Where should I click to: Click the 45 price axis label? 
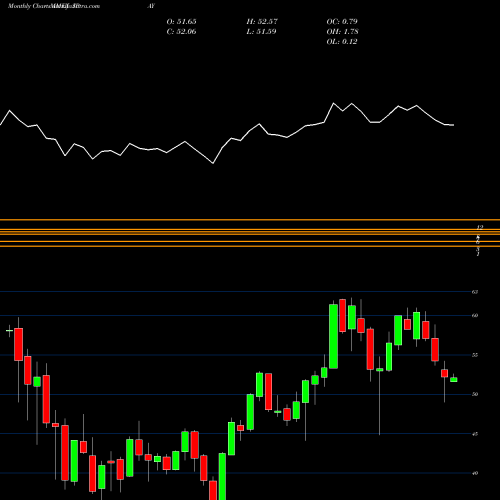[475, 434]
